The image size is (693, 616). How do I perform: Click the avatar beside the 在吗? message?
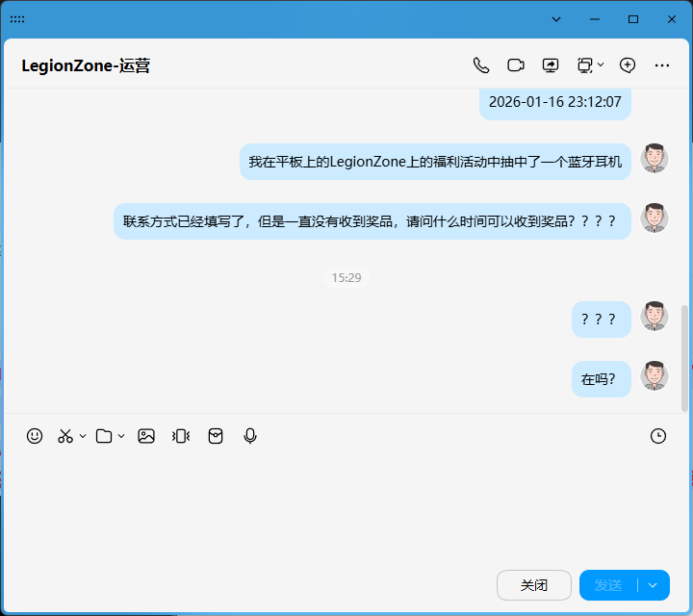click(x=654, y=375)
